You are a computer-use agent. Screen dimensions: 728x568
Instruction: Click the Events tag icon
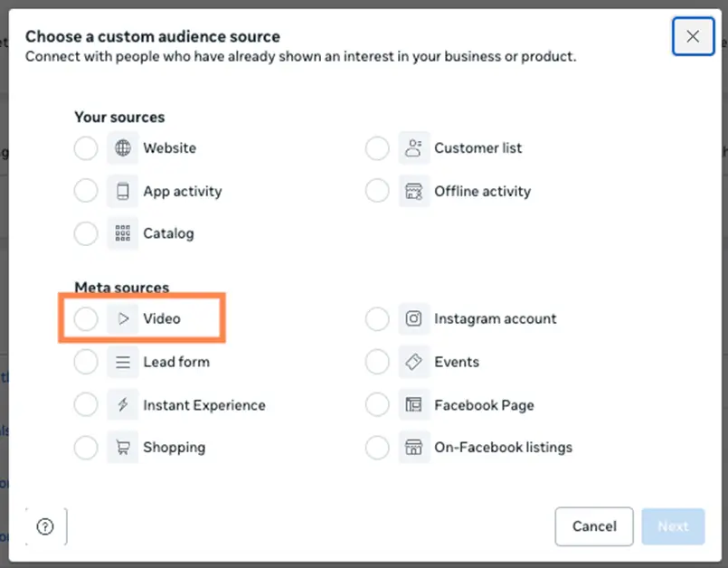click(414, 362)
